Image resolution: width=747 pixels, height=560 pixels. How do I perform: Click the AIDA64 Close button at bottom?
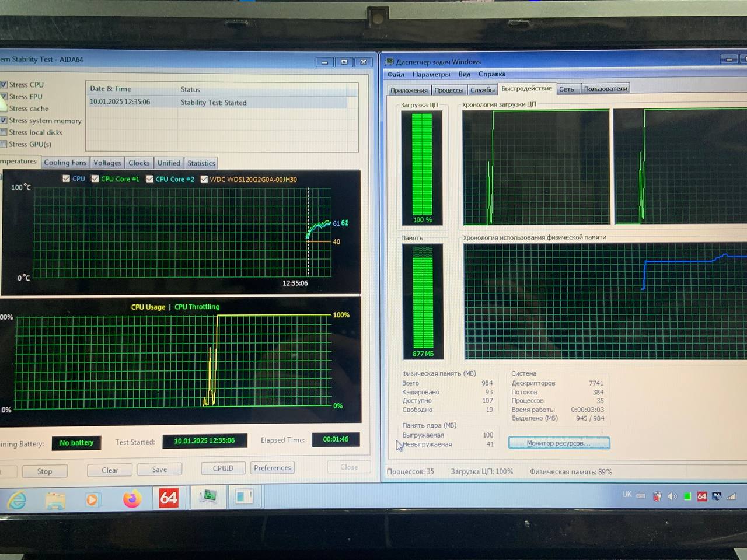pyautogui.click(x=349, y=467)
